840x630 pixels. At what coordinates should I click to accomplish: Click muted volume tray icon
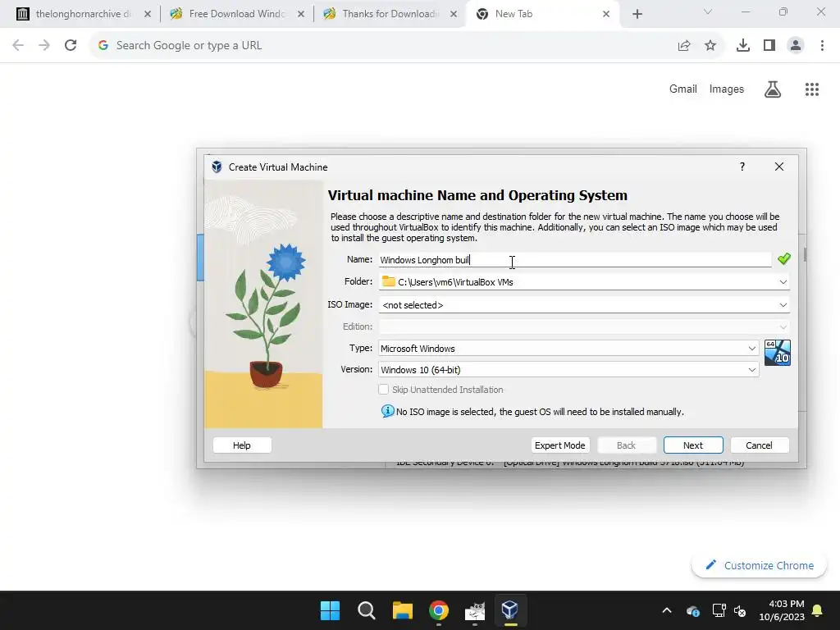pos(740,610)
